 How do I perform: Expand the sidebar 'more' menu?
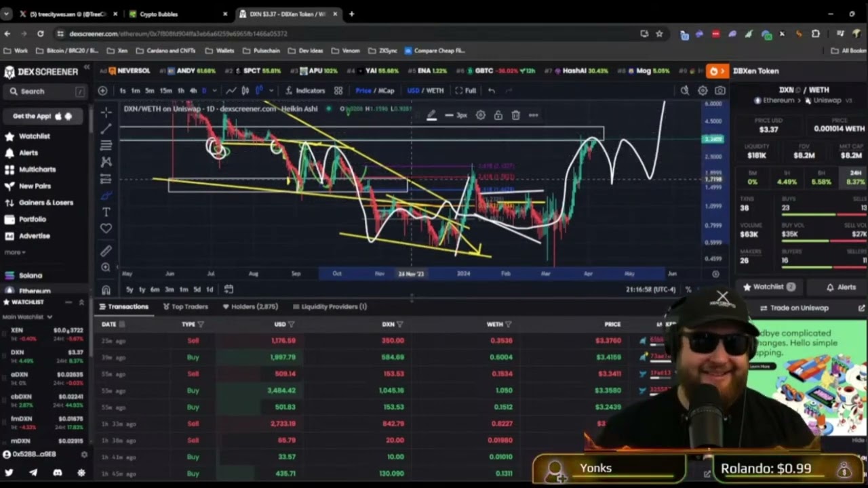[15, 252]
